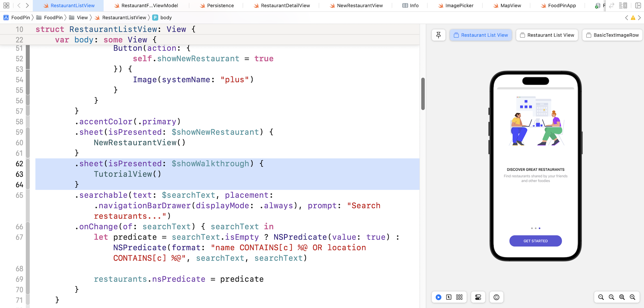Enable selectable preview mode
Image resolution: width=644 pixels, height=308 pixels.
[449, 297]
